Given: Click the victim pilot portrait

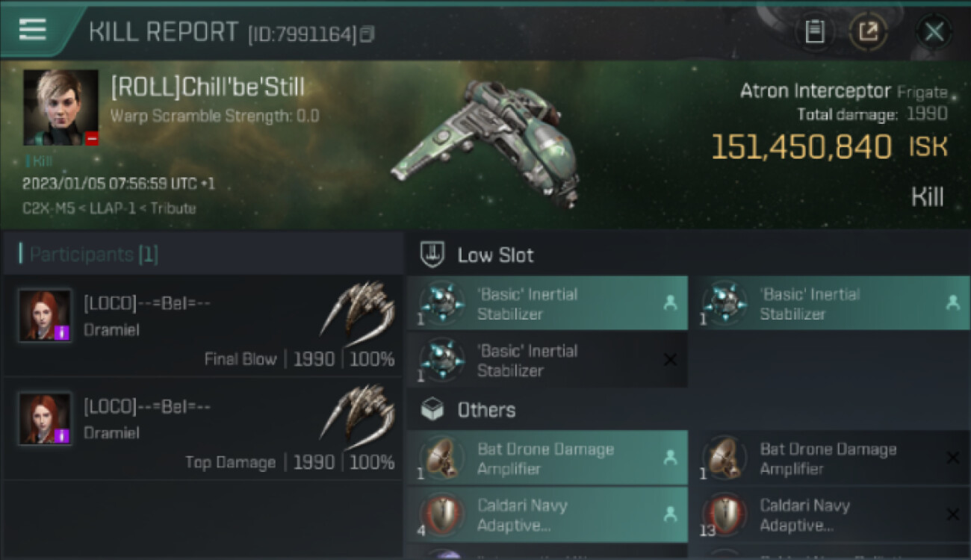Looking at the screenshot, I should pos(61,108).
